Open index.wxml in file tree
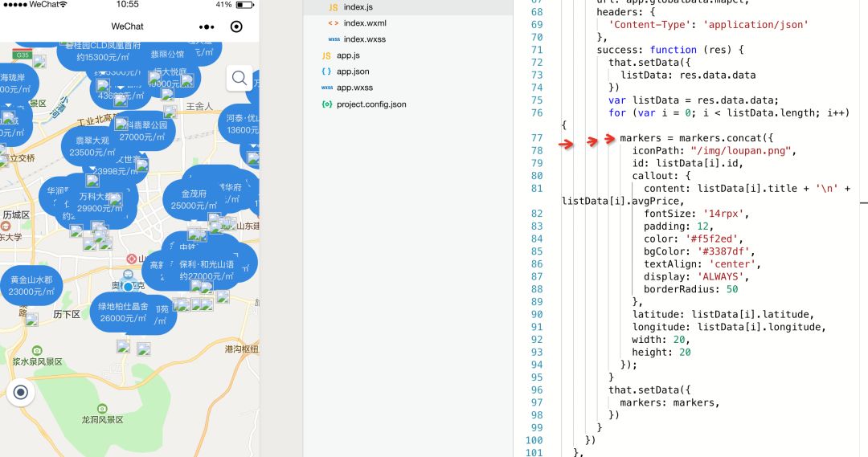The height and width of the screenshot is (457, 868). tap(365, 23)
